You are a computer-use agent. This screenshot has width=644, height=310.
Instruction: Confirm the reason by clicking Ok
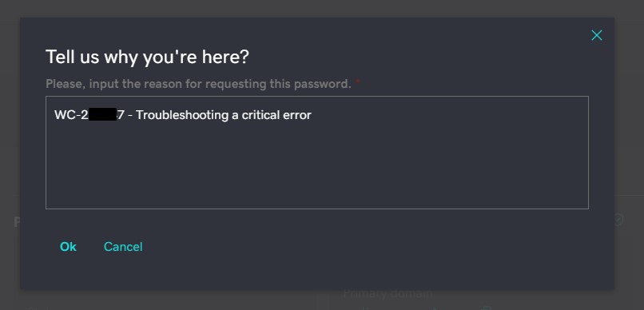[68, 246]
